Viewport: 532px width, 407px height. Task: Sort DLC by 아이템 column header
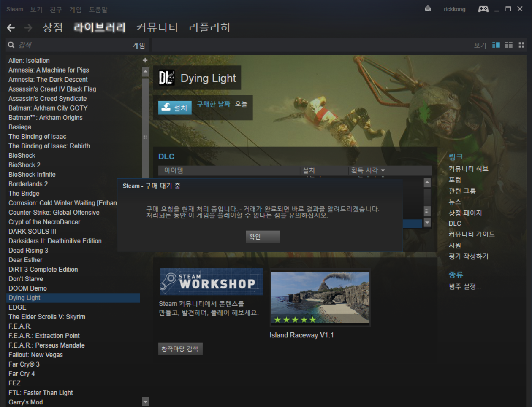click(174, 170)
